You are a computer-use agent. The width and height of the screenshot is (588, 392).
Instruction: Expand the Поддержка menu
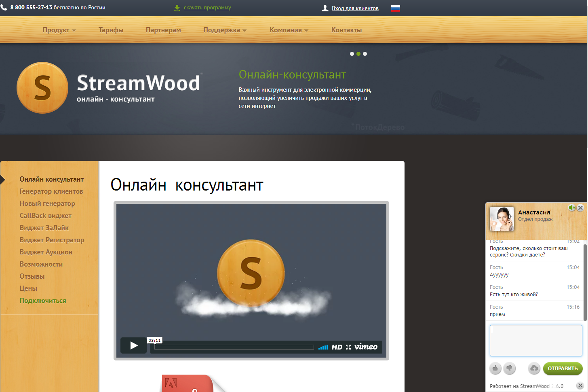(225, 30)
